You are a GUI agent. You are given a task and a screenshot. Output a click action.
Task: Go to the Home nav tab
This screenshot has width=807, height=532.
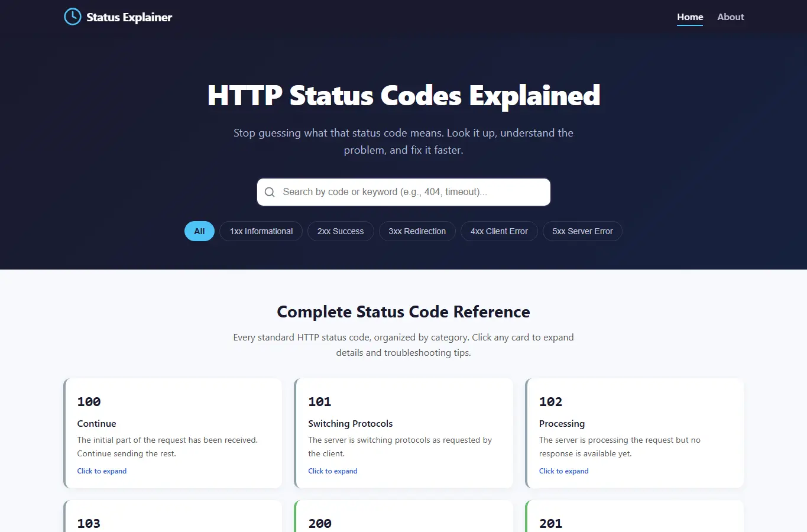point(690,17)
